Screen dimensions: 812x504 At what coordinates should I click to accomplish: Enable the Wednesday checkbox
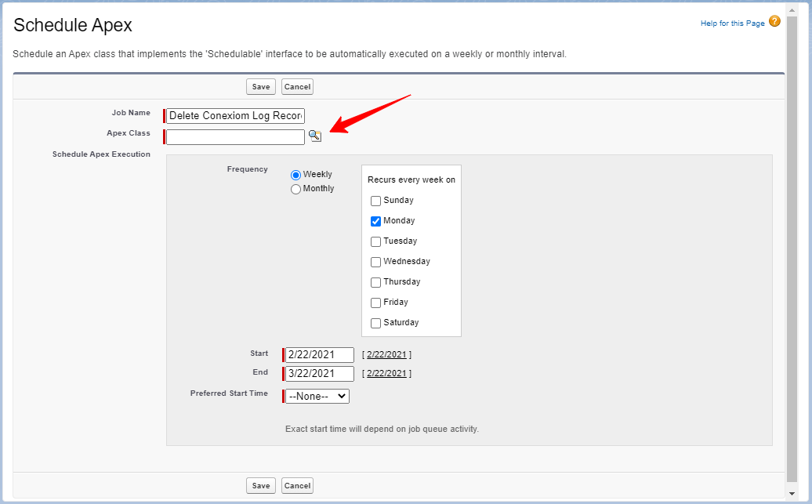coord(375,262)
